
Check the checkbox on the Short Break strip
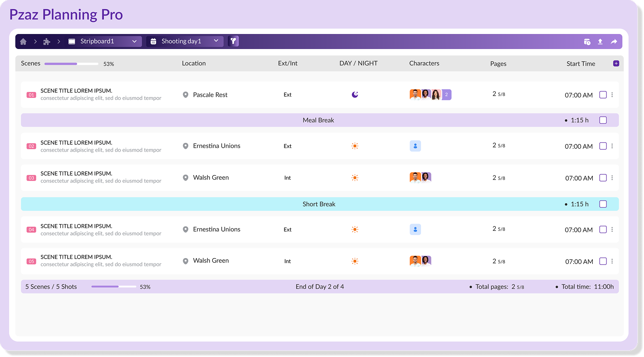pyautogui.click(x=603, y=204)
